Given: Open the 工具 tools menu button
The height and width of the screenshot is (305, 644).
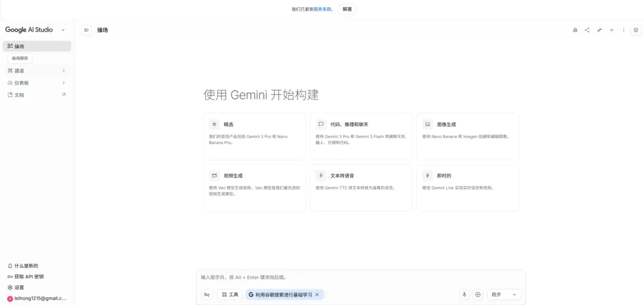Looking at the screenshot, I should [x=230, y=294].
